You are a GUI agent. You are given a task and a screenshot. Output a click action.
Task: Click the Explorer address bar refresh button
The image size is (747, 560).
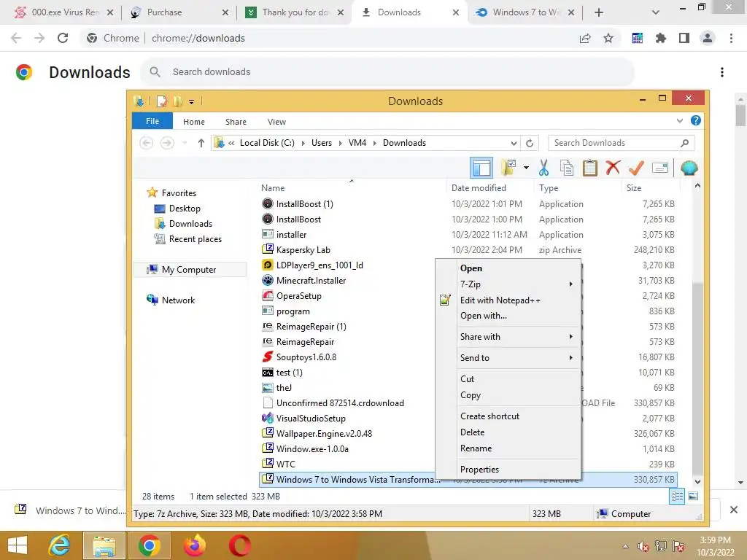click(x=530, y=143)
